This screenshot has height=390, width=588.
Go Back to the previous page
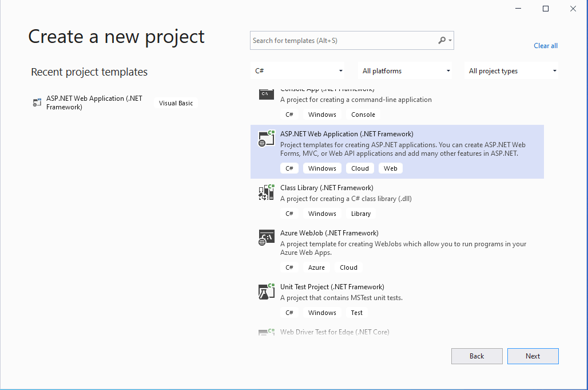pyautogui.click(x=476, y=356)
